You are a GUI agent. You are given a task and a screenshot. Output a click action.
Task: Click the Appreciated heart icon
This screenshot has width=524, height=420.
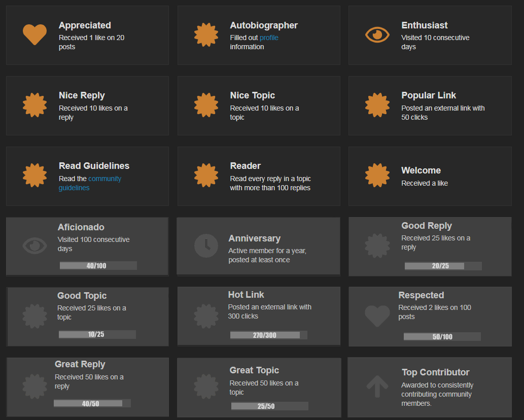pyautogui.click(x=34, y=34)
